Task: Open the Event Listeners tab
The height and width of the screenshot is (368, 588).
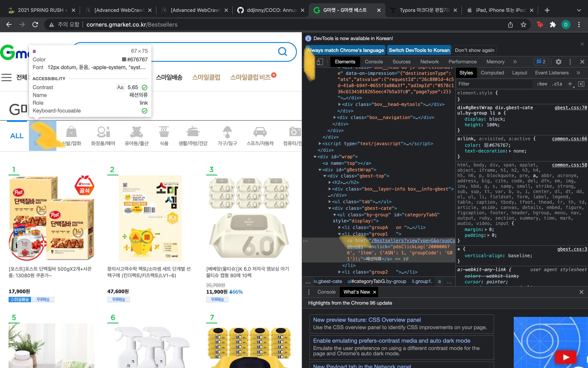Action: (x=551, y=73)
